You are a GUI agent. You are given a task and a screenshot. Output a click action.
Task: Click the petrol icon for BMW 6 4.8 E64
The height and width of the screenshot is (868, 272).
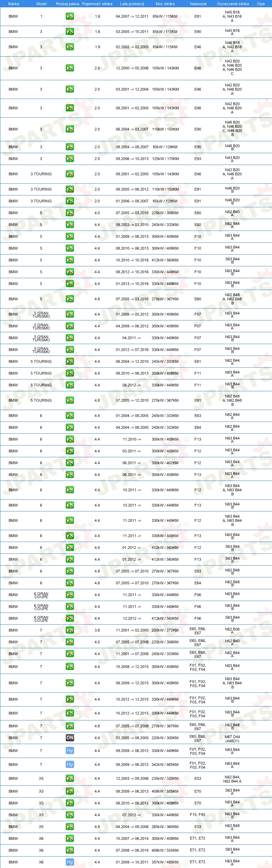click(x=70, y=583)
